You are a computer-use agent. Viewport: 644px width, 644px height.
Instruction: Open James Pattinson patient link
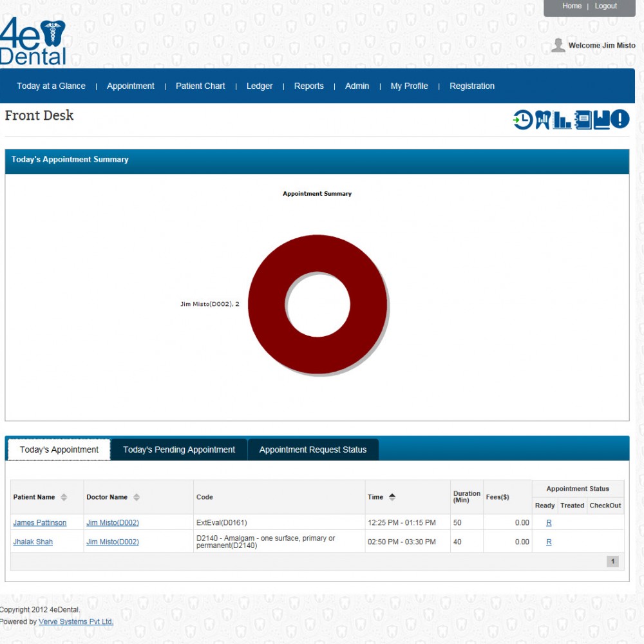39,522
